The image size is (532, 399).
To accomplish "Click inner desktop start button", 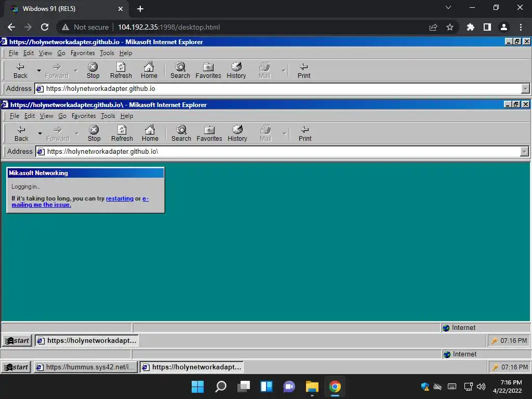I will tap(17, 340).
